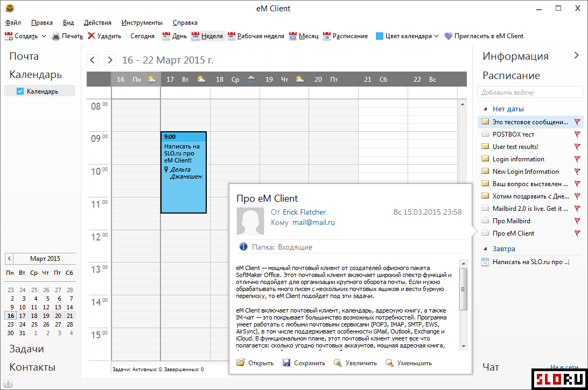Image resolution: width=588 pixels, height=390 pixels.
Task: Toggle red flag on Login information
Action: tap(577, 159)
